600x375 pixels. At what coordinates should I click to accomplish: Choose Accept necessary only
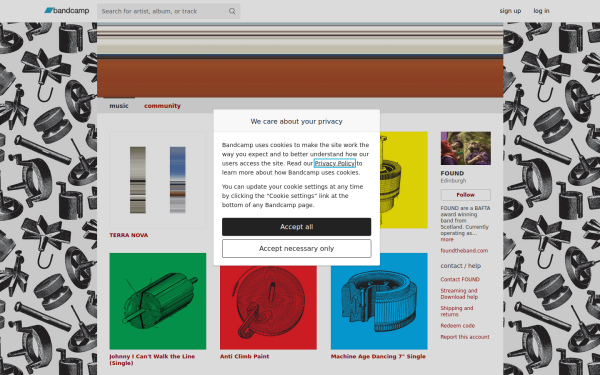coord(297,249)
